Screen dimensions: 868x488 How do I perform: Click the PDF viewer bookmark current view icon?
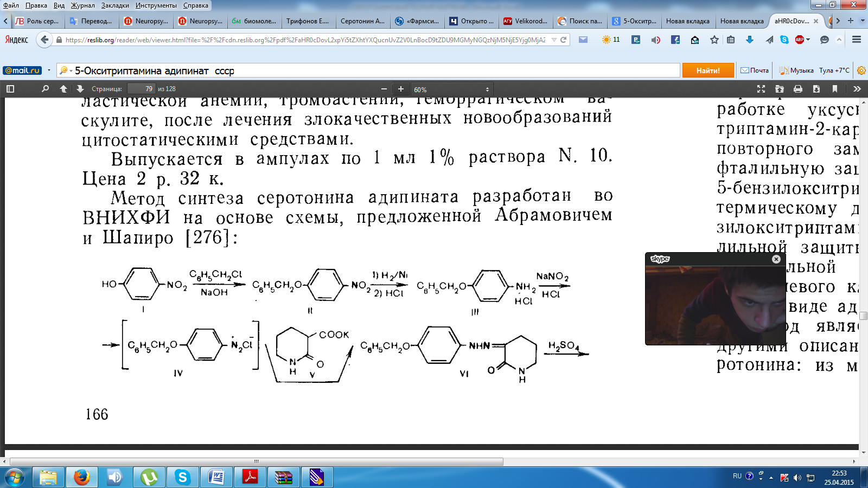835,89
